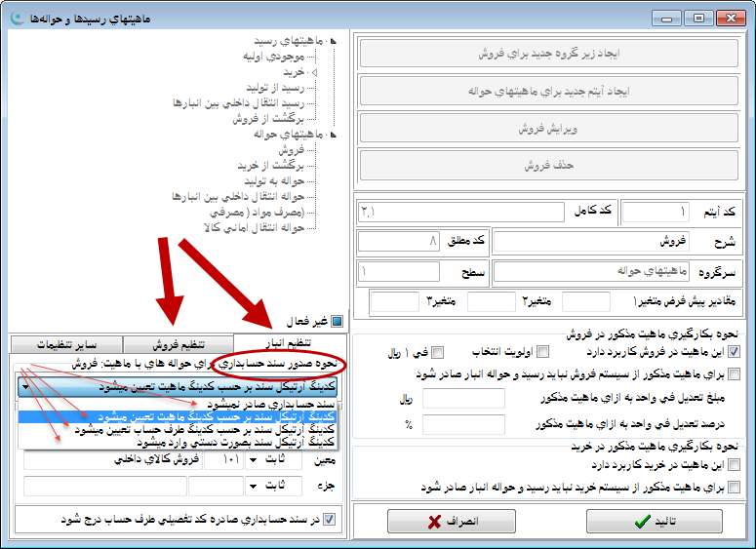Click the شرح input field containing فروش

(x=591, y=242)
